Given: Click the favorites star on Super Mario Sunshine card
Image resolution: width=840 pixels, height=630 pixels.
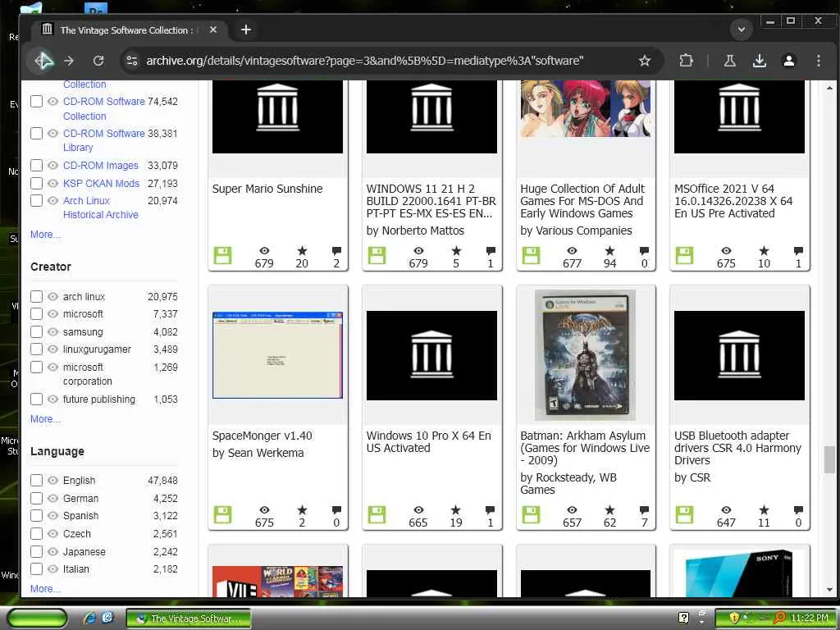Looking at the screenshot, I should [302, 251].
